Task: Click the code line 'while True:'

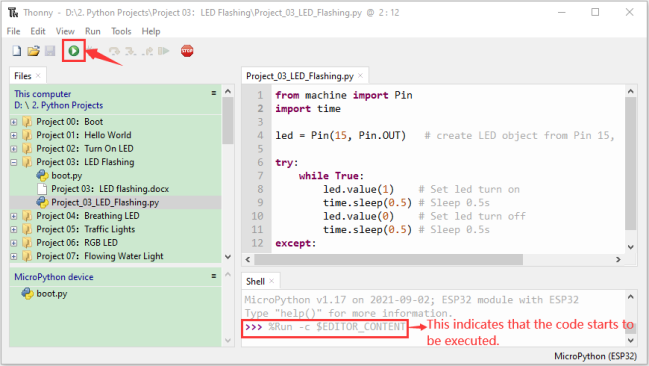Action: 331,176
